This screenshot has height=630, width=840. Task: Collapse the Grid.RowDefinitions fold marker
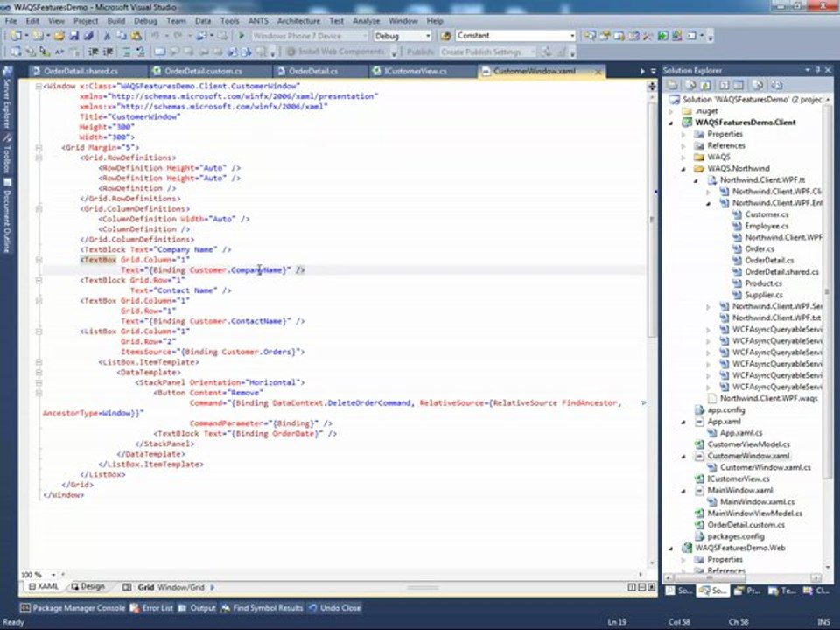38,157
